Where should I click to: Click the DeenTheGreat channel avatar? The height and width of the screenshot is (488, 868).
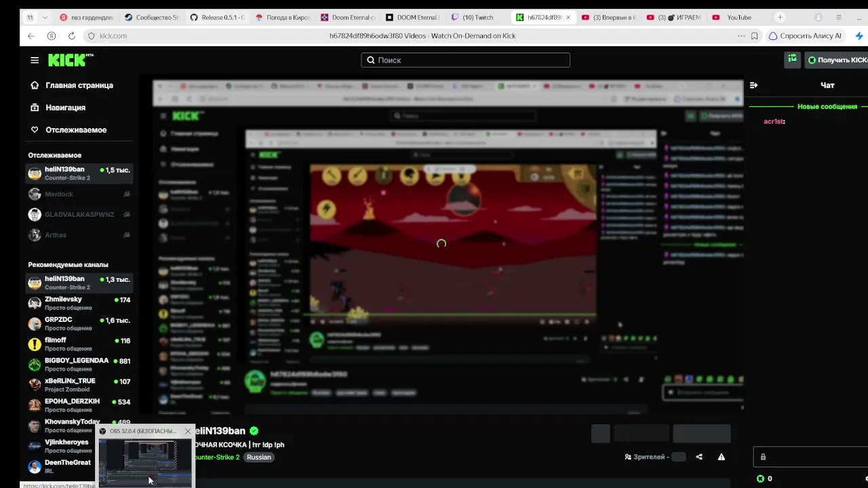[x=35, y=466]
